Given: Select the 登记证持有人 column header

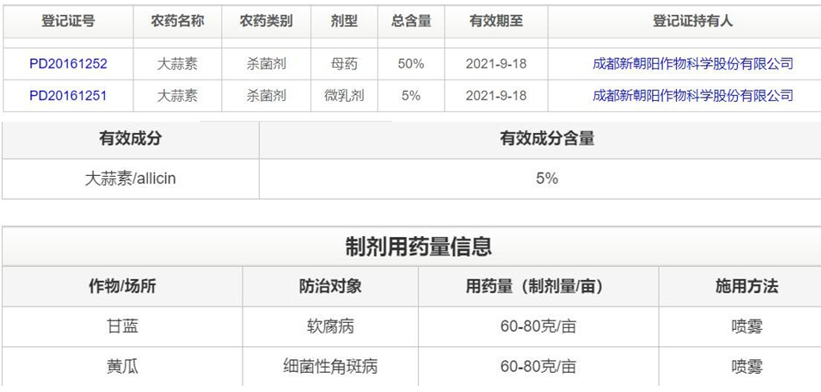Looking at the screenshot, I should tap(693, 21).
